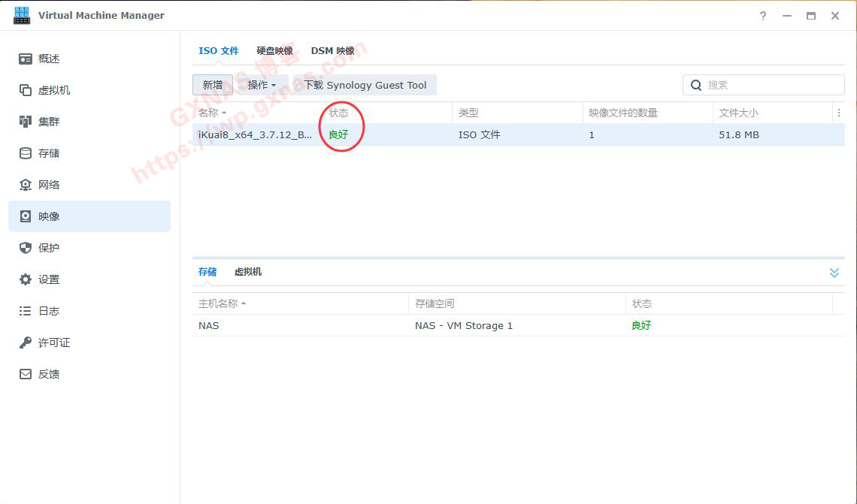Open 设置 settings gear icon
Viewport: 857px width, 504px height.
click(x=26, y=279)
